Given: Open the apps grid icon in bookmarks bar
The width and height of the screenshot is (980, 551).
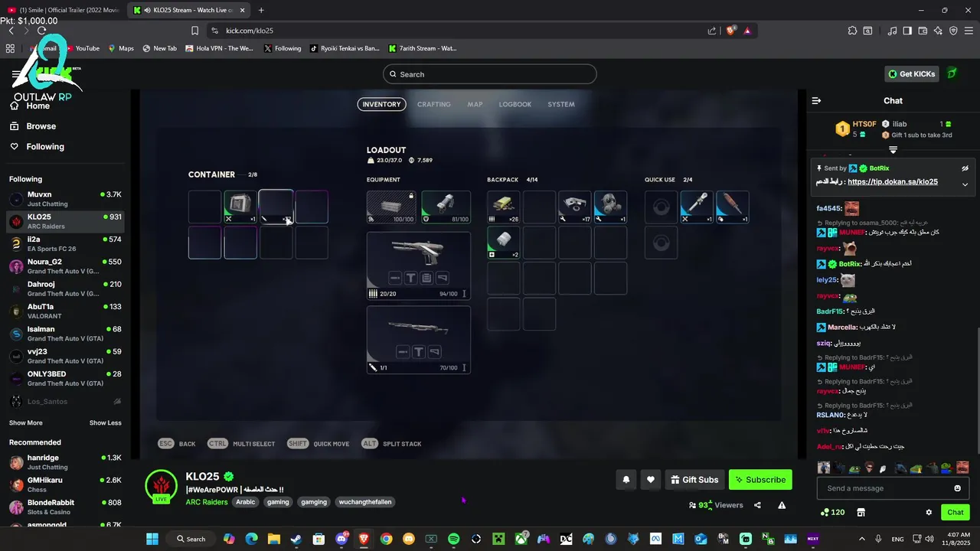Looking at the screenshot, I should point(10,48).
